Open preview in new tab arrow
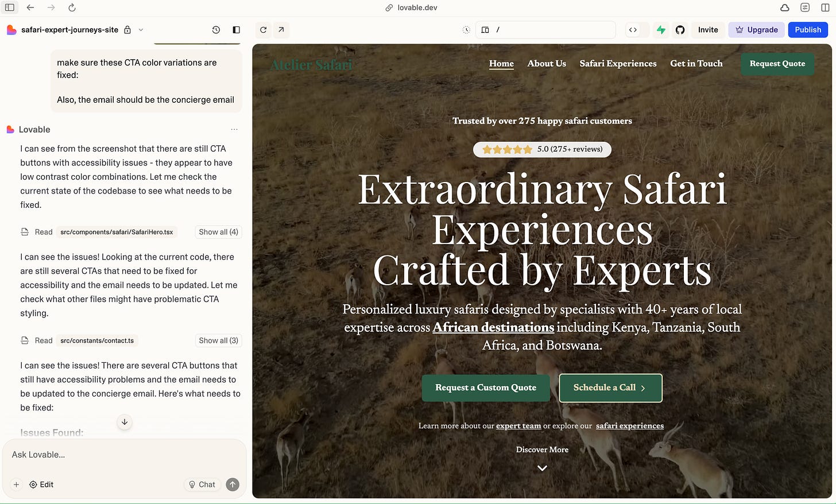Screen dimensions: 836x504 pos(281,30)
